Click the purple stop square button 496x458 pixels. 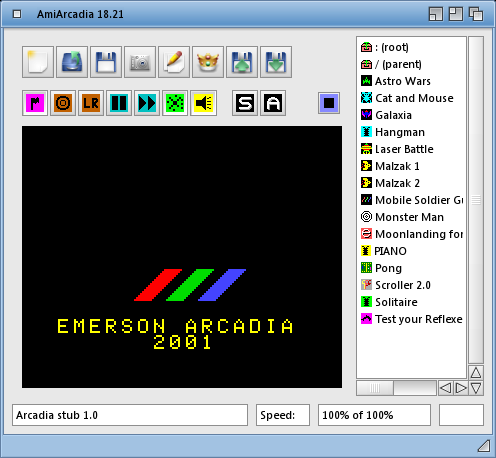point(329,103)
